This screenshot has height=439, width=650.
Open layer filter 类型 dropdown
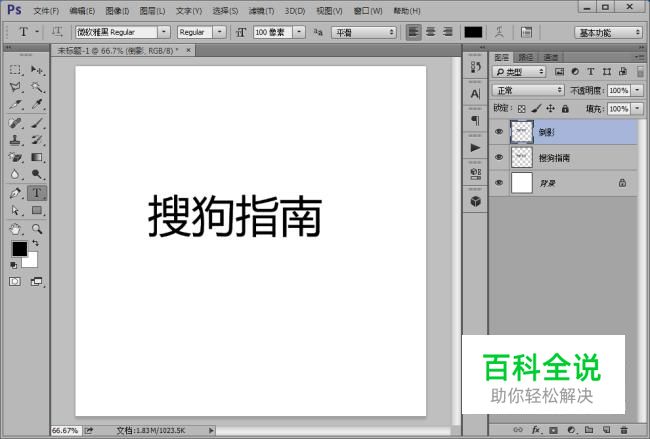point(519,72)
